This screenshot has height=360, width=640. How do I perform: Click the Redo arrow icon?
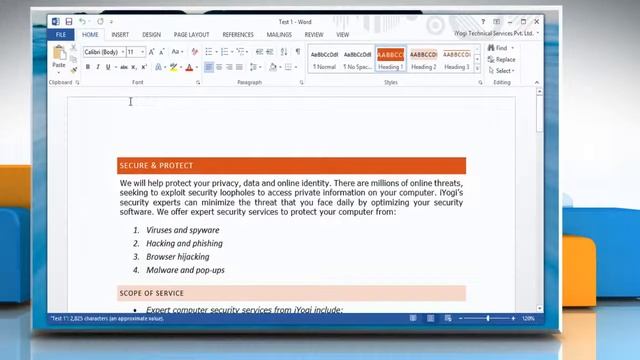click(x=100, y=22)
